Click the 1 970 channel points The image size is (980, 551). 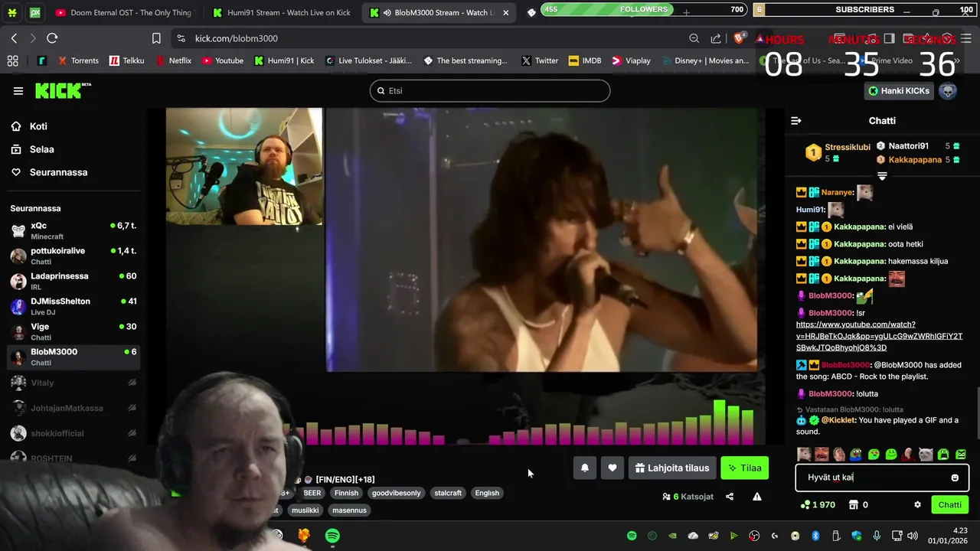click(818, 505)
